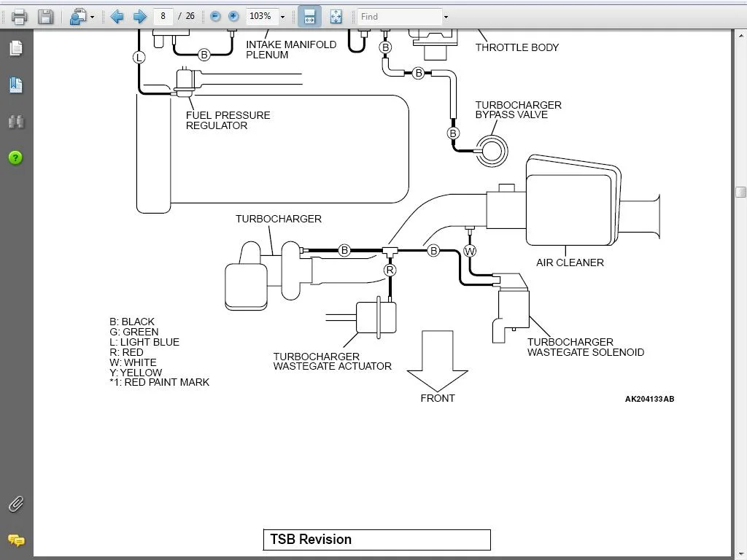Click the TURBOCHARGER BYPASS VALVE label

click(518, 109)
